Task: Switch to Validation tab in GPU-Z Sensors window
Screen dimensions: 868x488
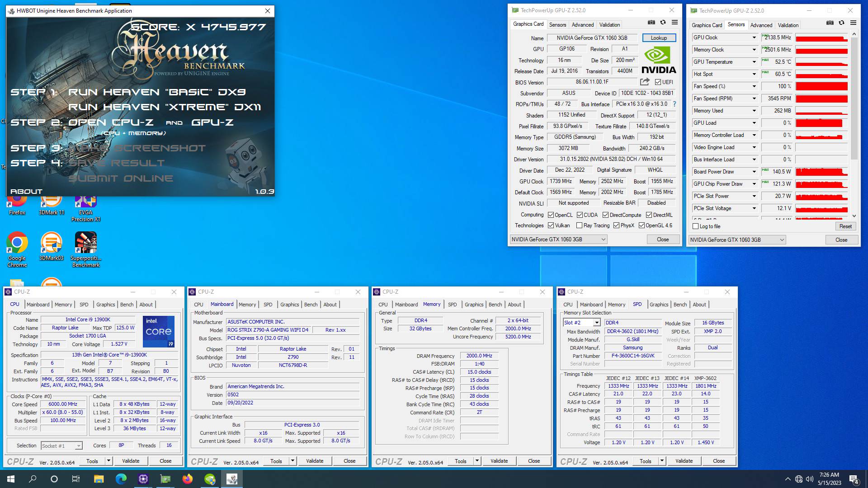Action: tap(788, 25)
